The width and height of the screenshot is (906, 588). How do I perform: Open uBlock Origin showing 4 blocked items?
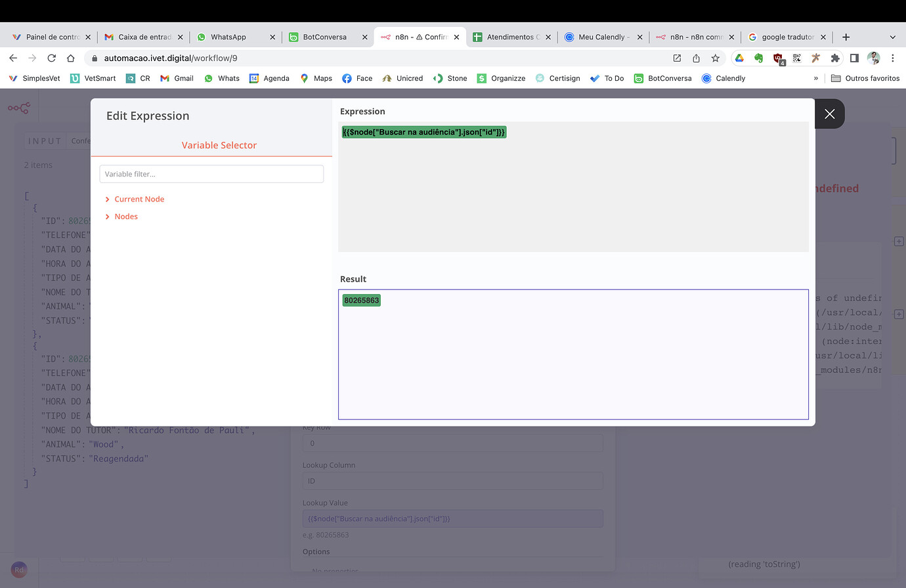click(x=779, y=58)
